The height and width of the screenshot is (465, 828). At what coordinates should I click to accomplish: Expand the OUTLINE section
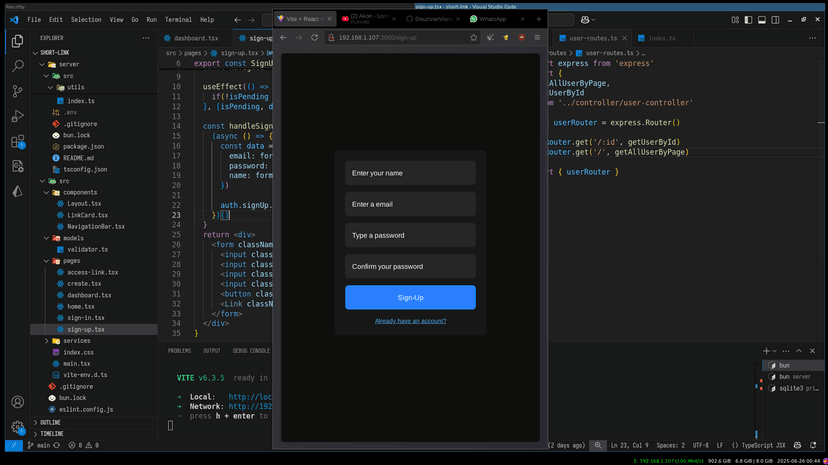(x=50, y=423)
